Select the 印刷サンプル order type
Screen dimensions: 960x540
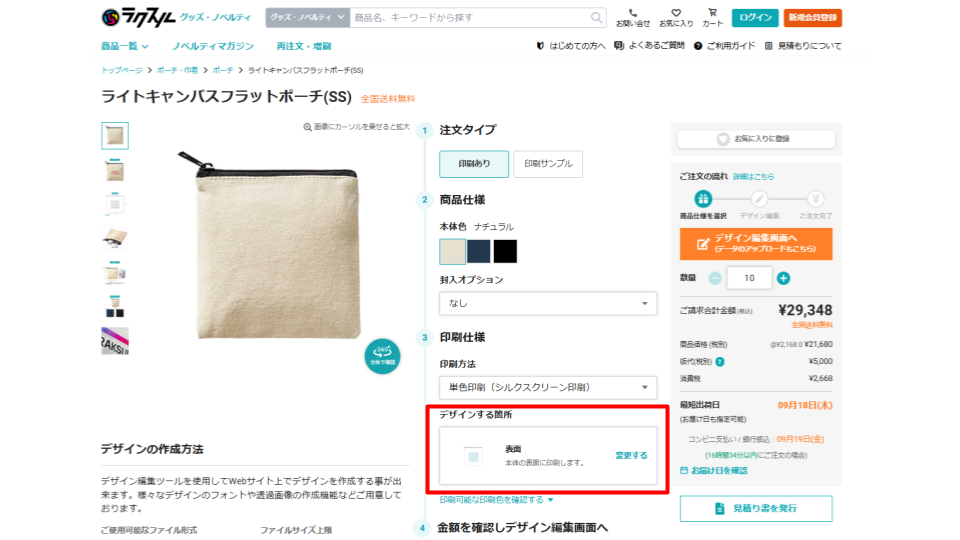[x=548, y=164]
